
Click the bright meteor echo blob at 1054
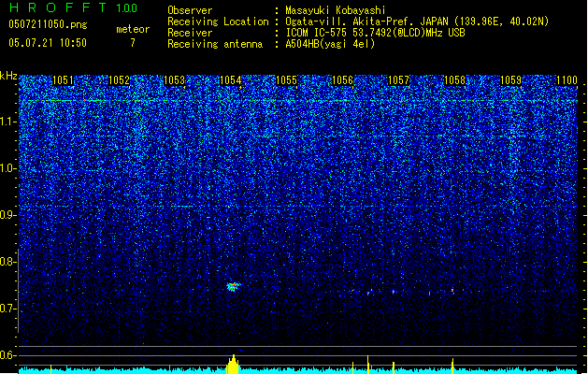(x=234, y=287)
